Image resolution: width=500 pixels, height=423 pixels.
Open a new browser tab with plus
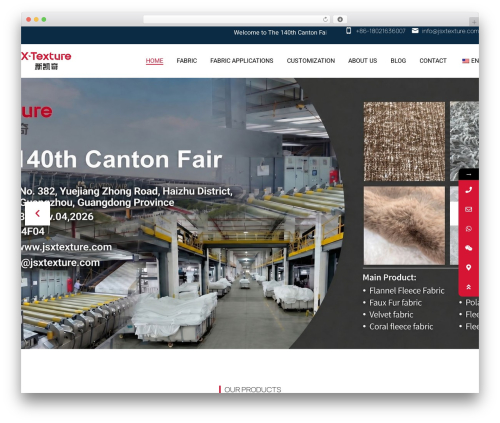(474, 22)
